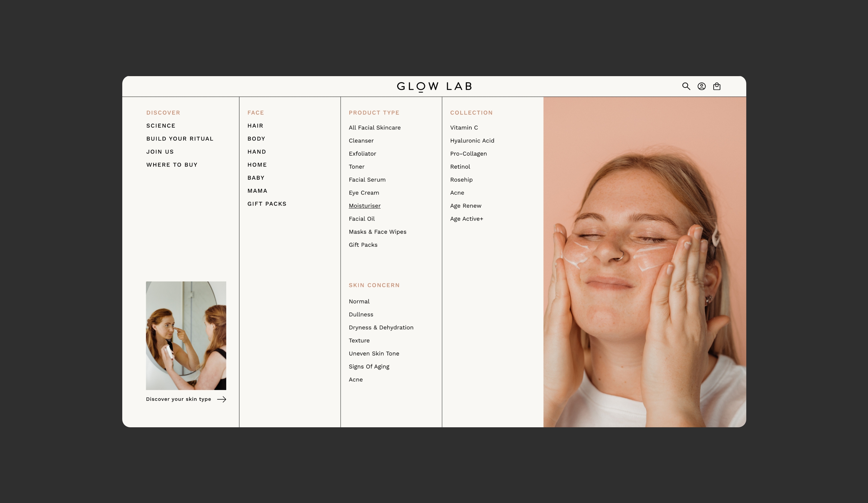The width and height of the screenshot is (868, 503).
Task: Select Signs Of Aging concern
Action: click(x=369, y=367)
